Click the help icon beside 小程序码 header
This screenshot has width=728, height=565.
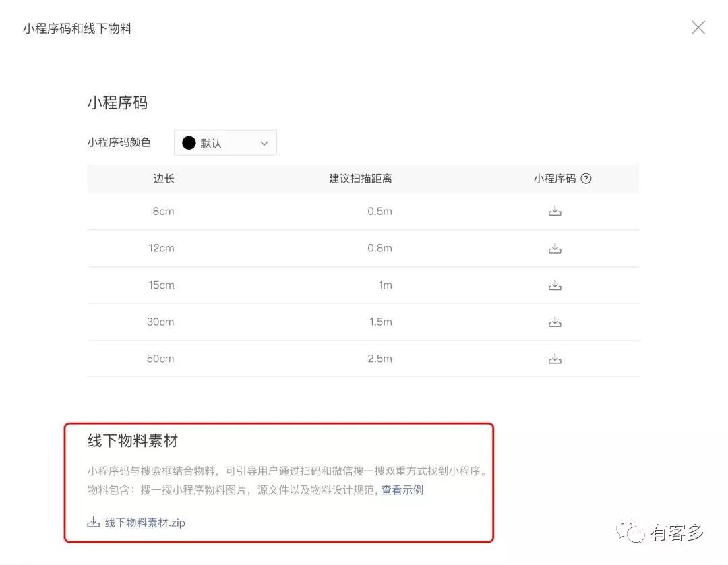[586, 179]
